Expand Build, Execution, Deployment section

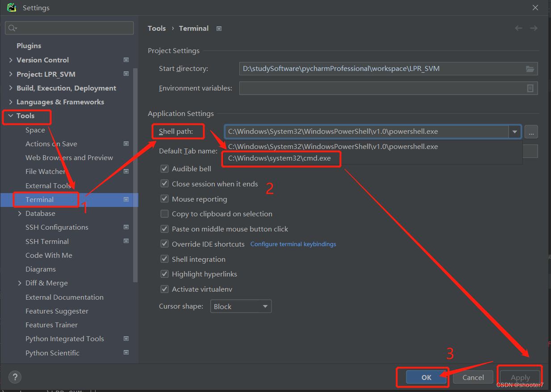[11, 88]
